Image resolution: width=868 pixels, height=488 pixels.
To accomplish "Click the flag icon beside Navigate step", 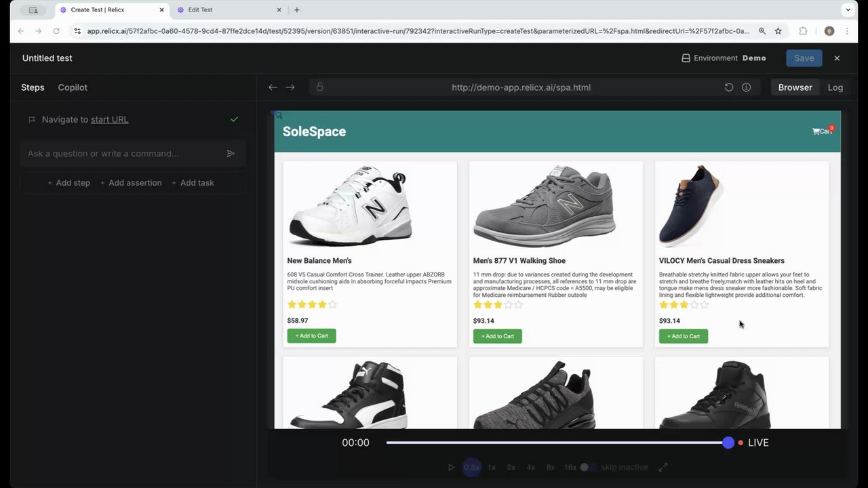I will 31,119.
